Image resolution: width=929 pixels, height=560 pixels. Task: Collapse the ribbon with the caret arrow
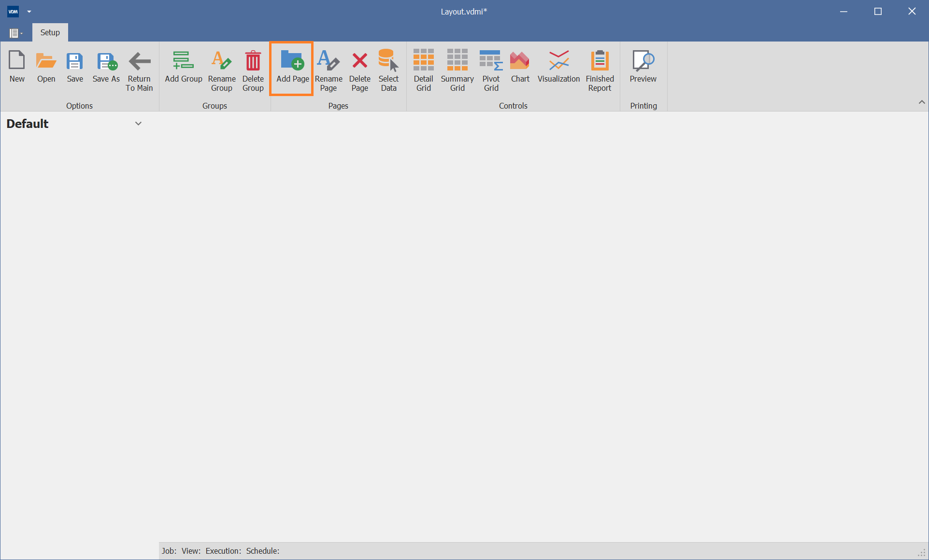pyautogui.click(x=921, y=102)
